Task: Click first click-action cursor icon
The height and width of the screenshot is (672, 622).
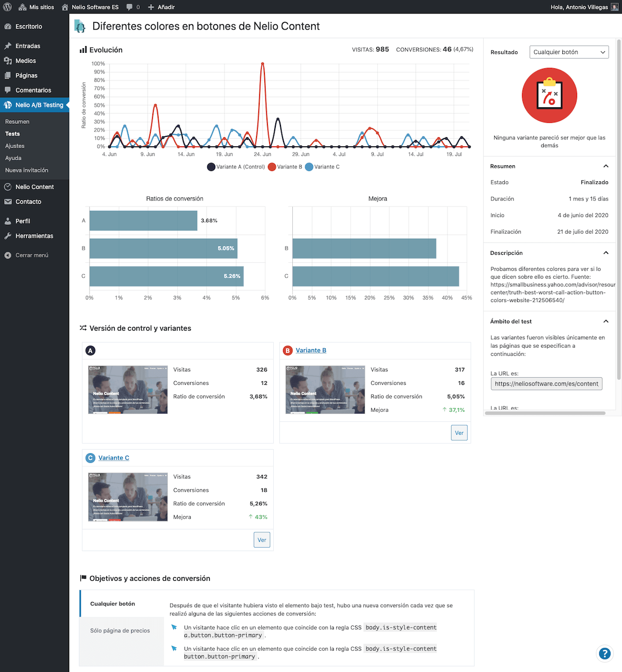Action: click(174, 627)
